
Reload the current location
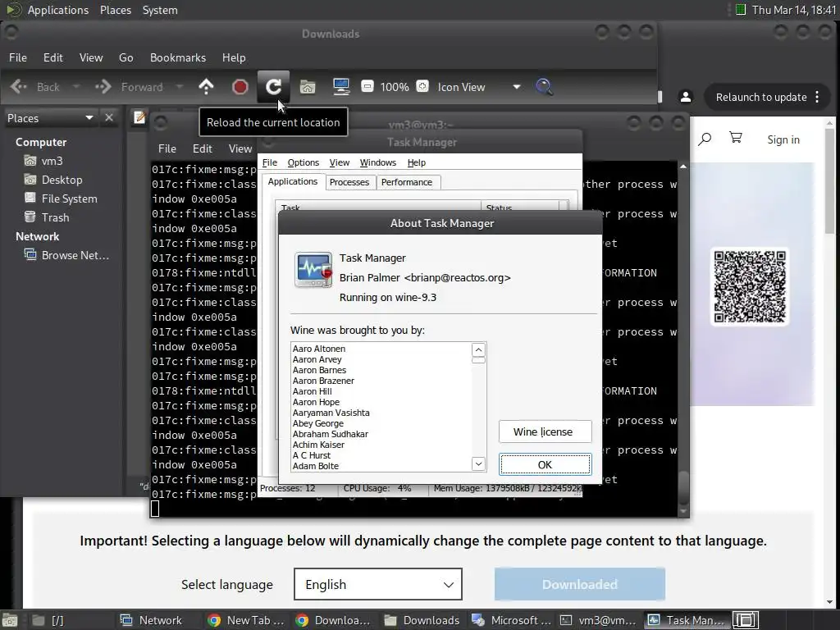point(273,87)
